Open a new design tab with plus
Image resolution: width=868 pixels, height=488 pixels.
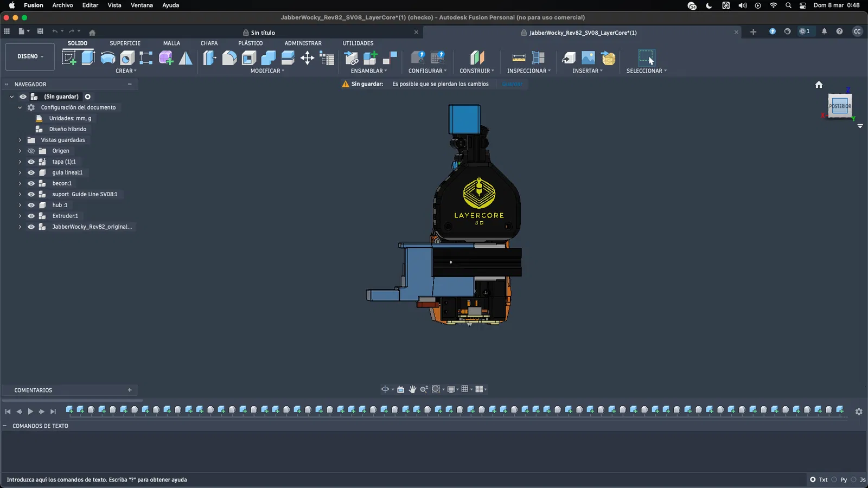(x=753, y=31)
